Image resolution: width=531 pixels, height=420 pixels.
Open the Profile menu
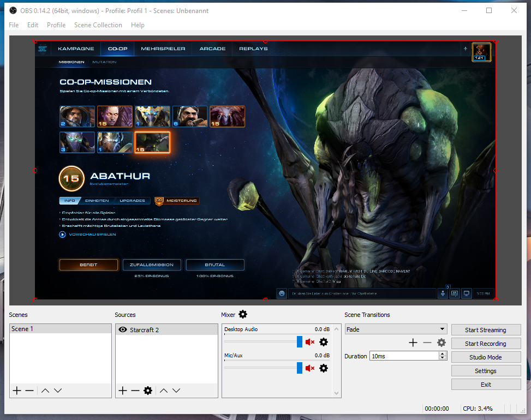point(56,25)
